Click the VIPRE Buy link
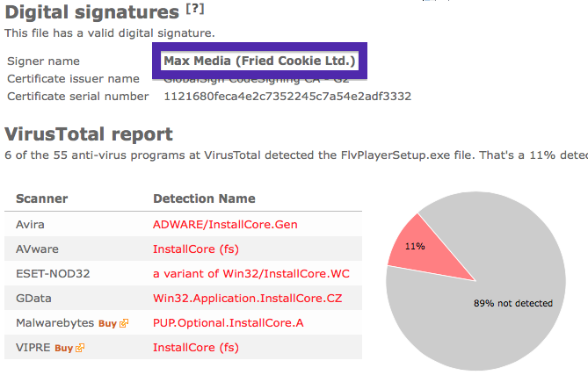588x375 pixels. pos(64,348)
